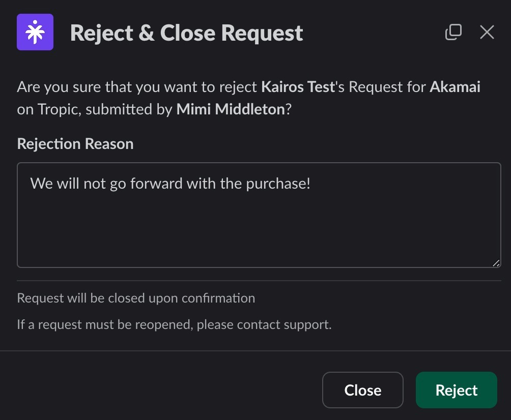Click the bold "Kairos Test" name
511x420 pixels.
pos(298,87)
